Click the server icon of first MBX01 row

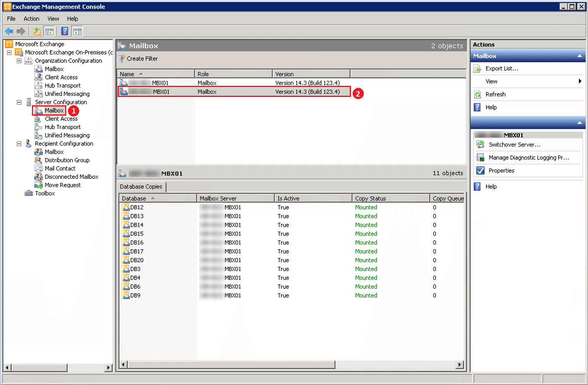[x=123, y=83]
